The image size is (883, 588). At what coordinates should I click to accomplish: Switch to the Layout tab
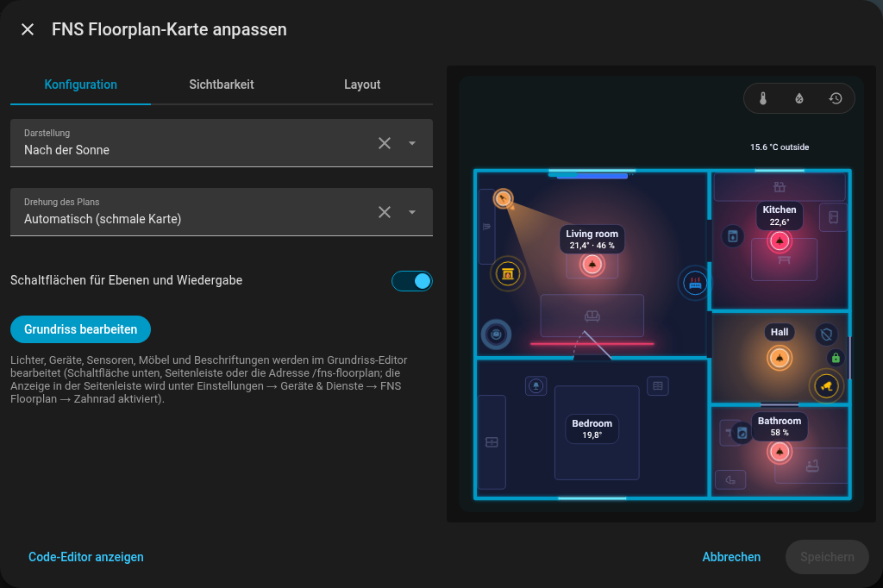pyautogui.click(x=362, y=84)
